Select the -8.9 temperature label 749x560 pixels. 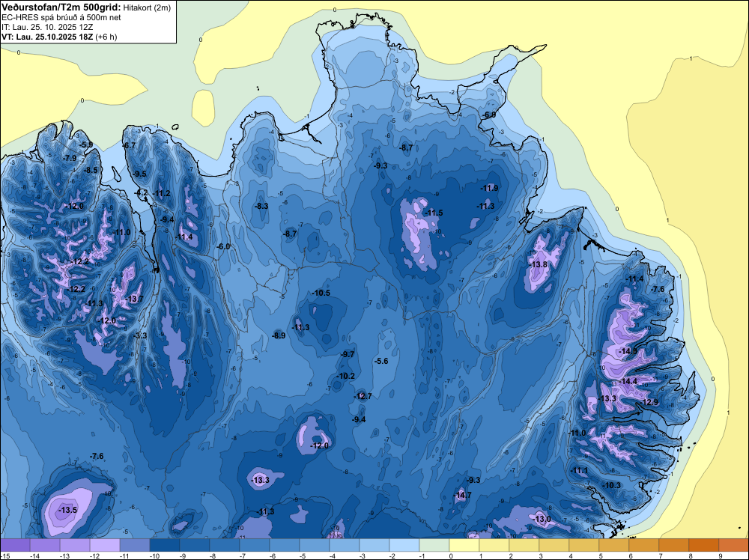279,335
